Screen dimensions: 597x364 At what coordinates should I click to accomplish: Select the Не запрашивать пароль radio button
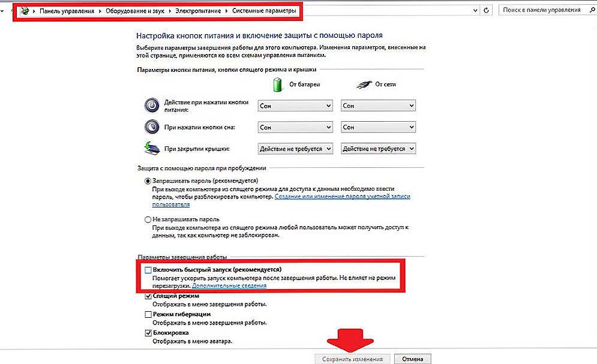click(x=148, y=219)
